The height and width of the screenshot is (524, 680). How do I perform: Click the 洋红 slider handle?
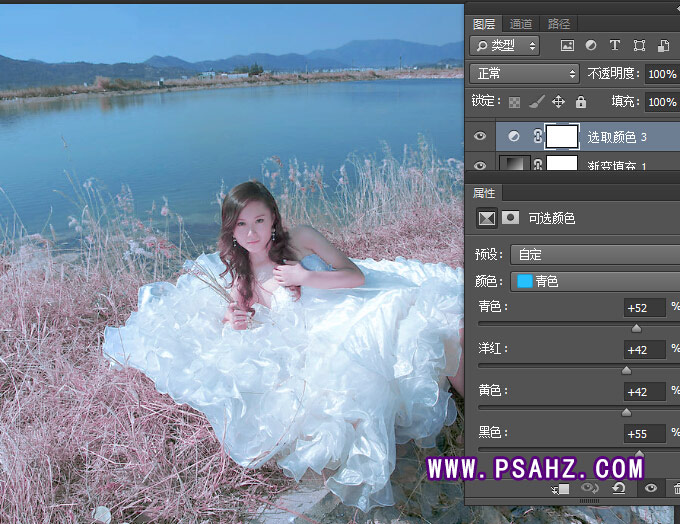[627, 370]
